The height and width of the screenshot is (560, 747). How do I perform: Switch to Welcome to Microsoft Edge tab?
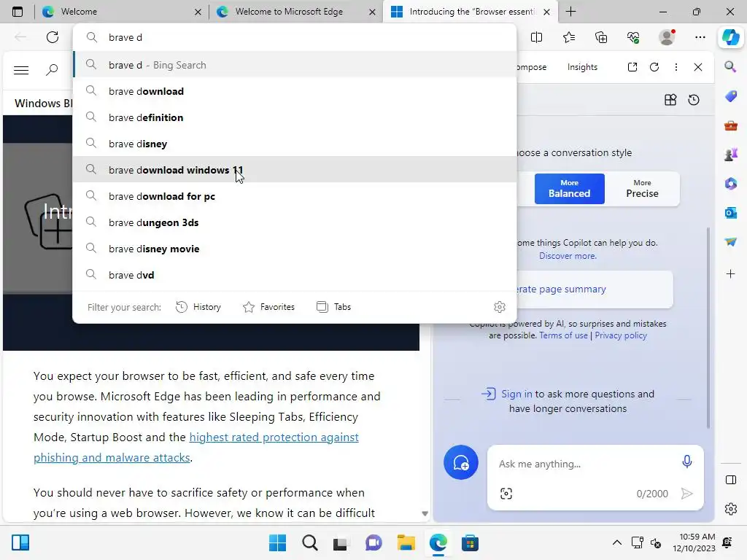[295, 12]
